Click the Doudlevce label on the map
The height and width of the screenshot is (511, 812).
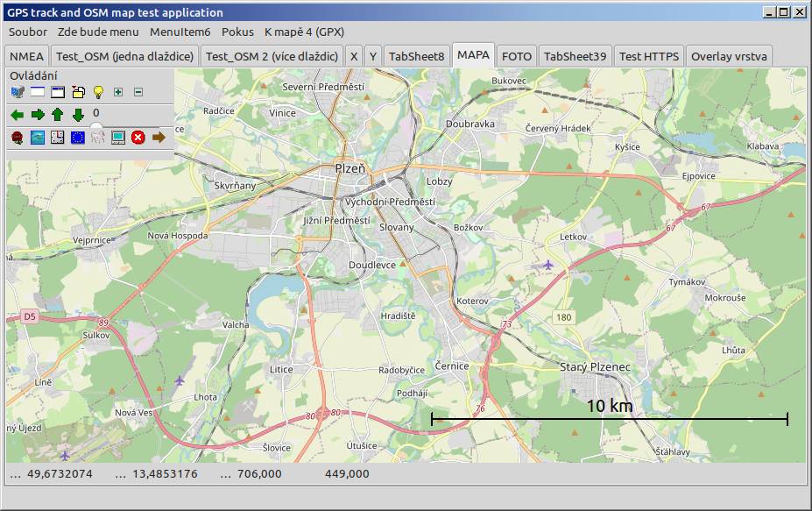[371, 265]
